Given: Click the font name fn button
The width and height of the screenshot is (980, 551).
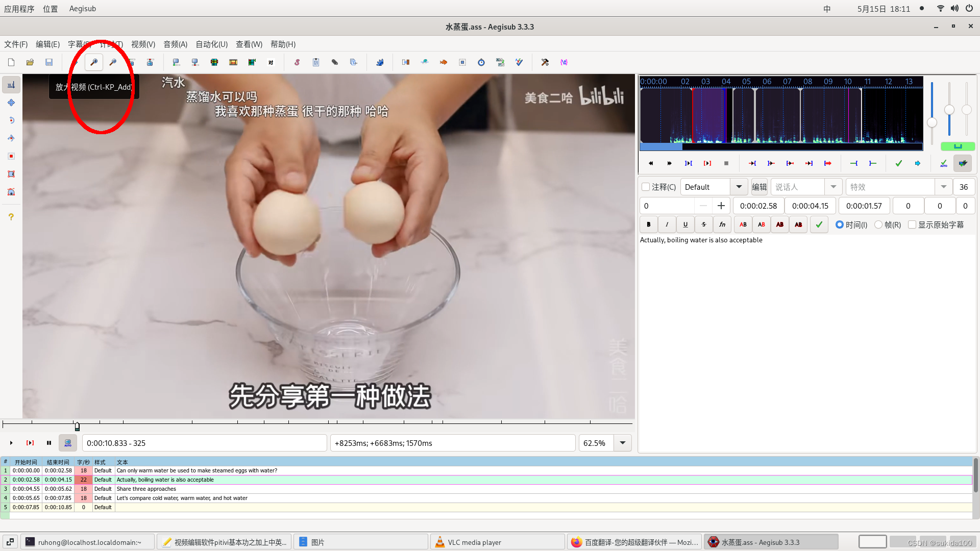Looking at the screenshot, I should click(x=722, y=224).
